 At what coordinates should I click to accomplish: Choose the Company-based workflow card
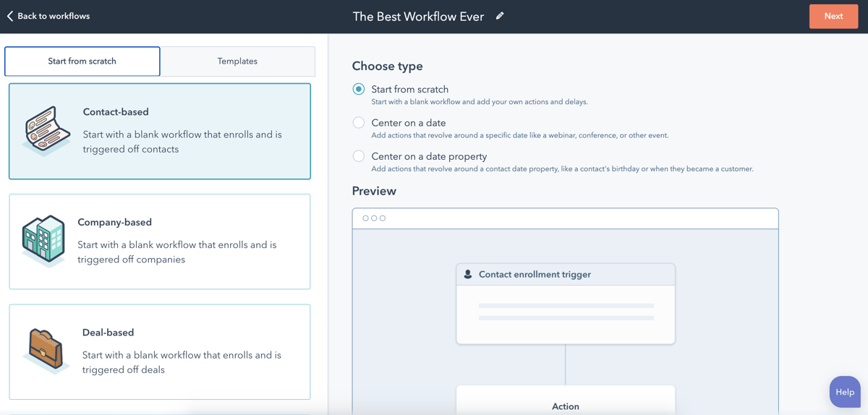(160, 241)
